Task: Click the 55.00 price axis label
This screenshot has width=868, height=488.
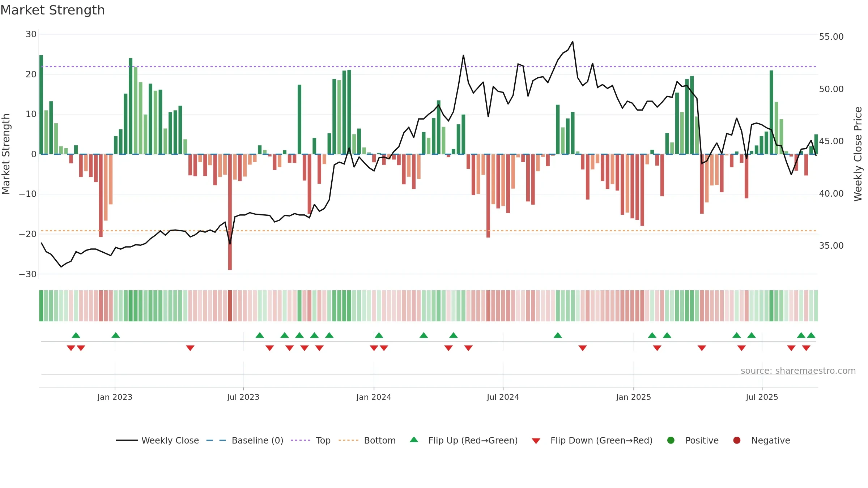Action: coord(831,37)
